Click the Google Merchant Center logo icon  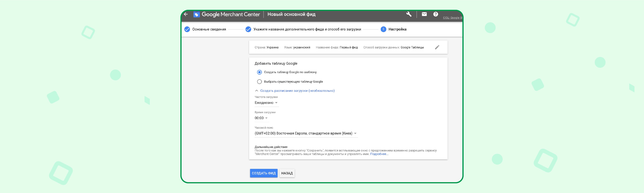[x=197, y=14]
